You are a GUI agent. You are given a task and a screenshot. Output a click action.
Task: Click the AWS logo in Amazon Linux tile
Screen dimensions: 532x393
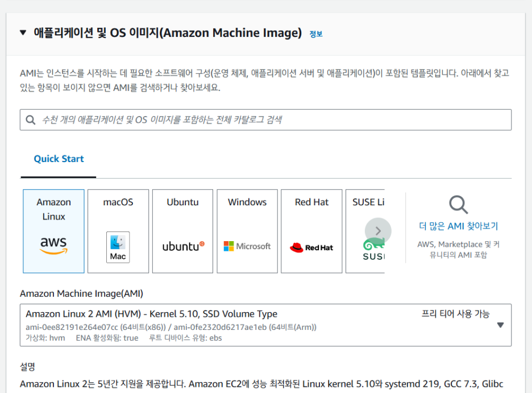(53, 246)
